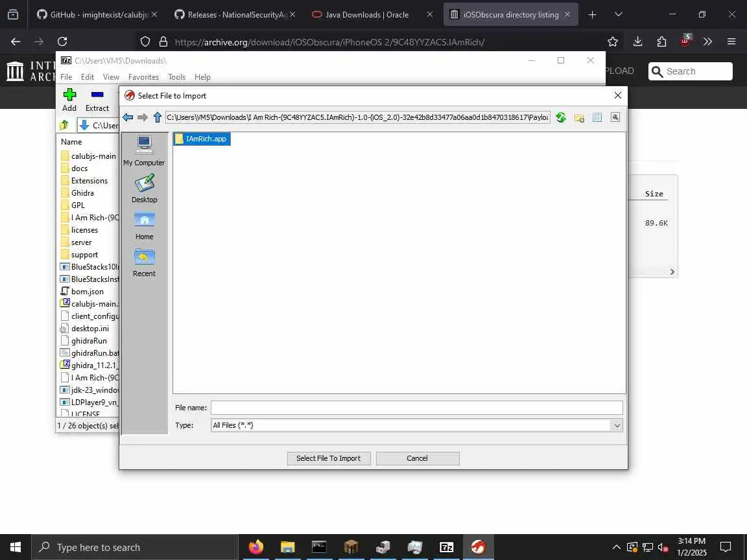
Task: Open Ghidra from the taskbar
Action: [x=479, y=547]
